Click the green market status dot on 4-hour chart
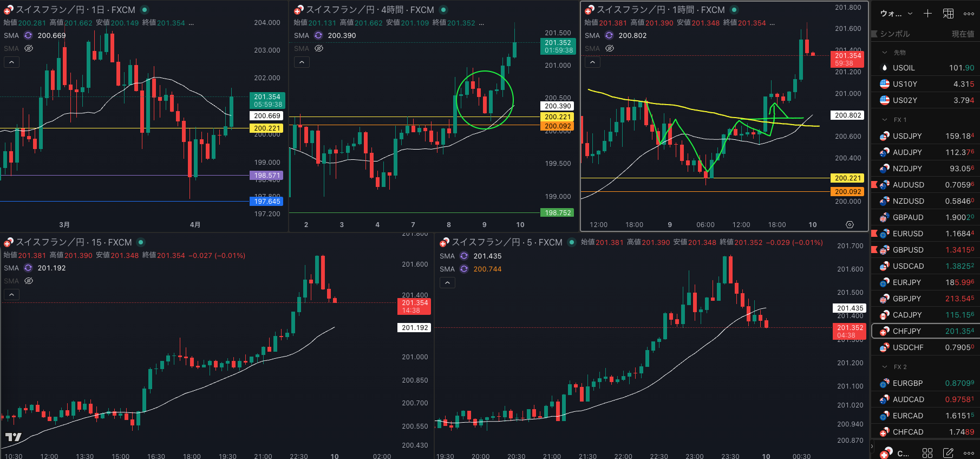The width and height of the screenshot is (980, 459). [443, 10]
